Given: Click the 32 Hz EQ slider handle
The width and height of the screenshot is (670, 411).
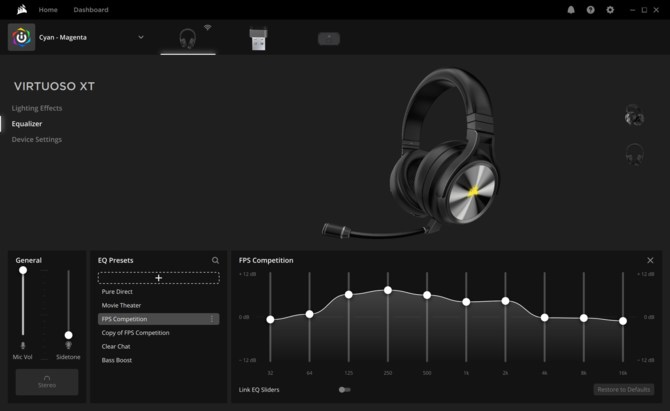Looking at the screenshot, I should coord(270,319).
